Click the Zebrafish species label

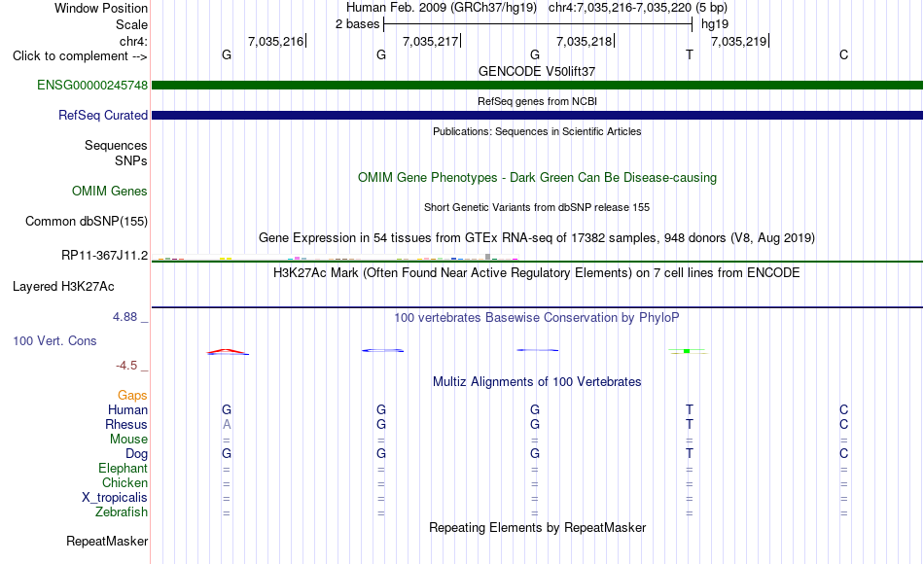click(122, 512)
